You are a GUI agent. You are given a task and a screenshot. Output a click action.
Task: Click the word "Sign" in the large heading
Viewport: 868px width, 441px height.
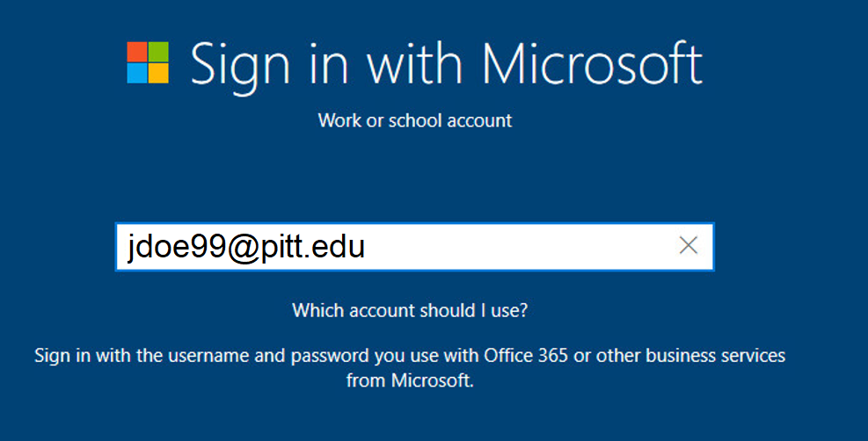click(240, 69)
